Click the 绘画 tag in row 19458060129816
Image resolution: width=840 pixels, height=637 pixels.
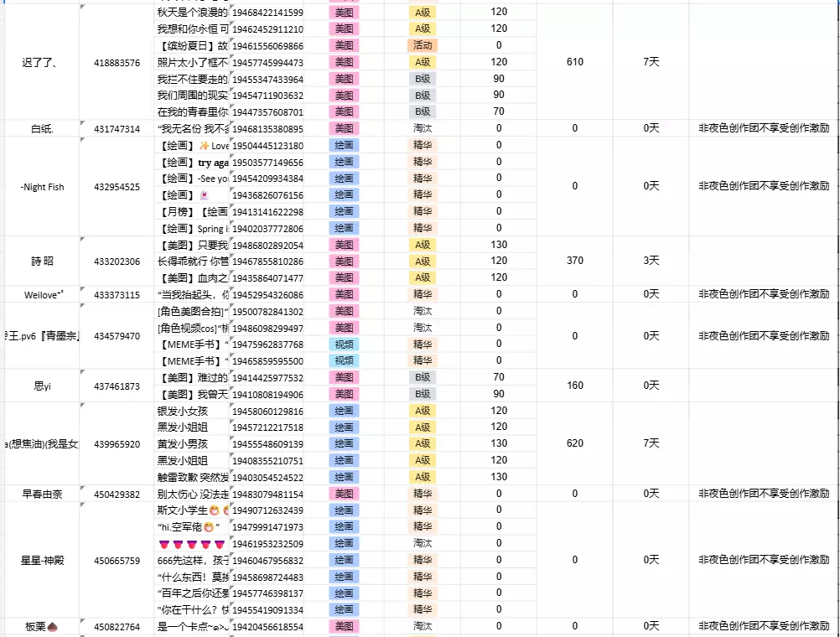point(344,411)
